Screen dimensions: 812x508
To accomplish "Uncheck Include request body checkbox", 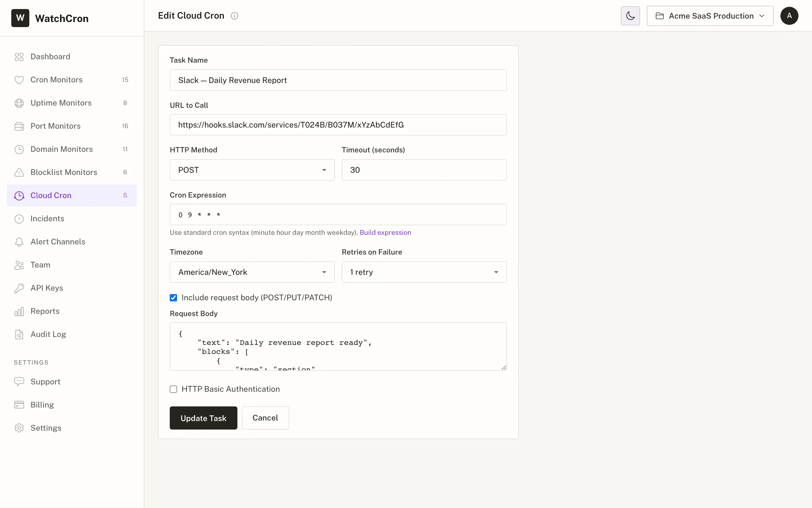I will pyautogui.click(x=173, y=298).
